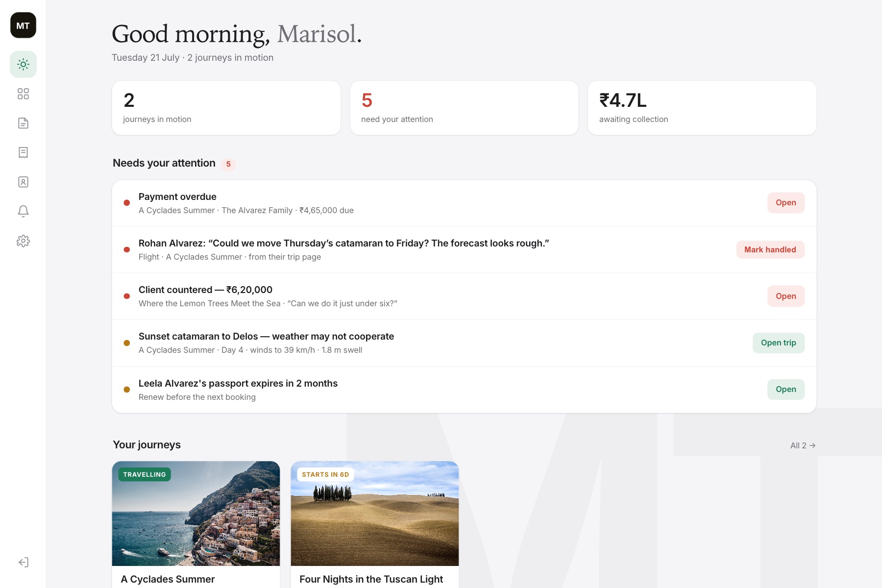Viewport: 882px width, 588px height.
Task: Click Leela Alvarez's passport expires title
Action: tap(238, 383)
